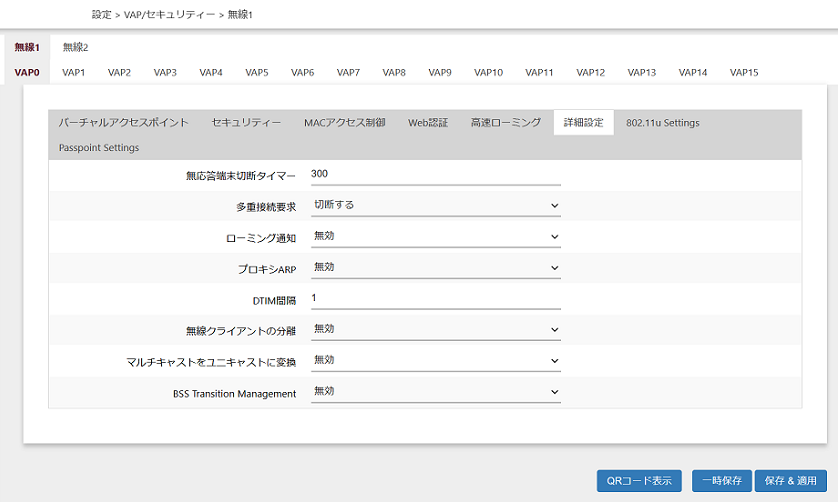This screenshot has height=502, width=838.
Task: Open the セキュリティー tab
Action: click(x=246, y=123)
